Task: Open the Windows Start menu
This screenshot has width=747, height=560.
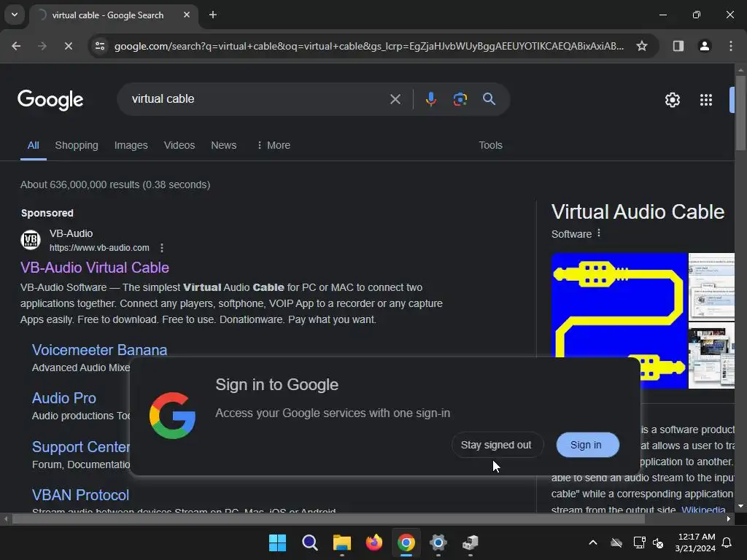Action: pyautogui.click(x=277, y=542)
